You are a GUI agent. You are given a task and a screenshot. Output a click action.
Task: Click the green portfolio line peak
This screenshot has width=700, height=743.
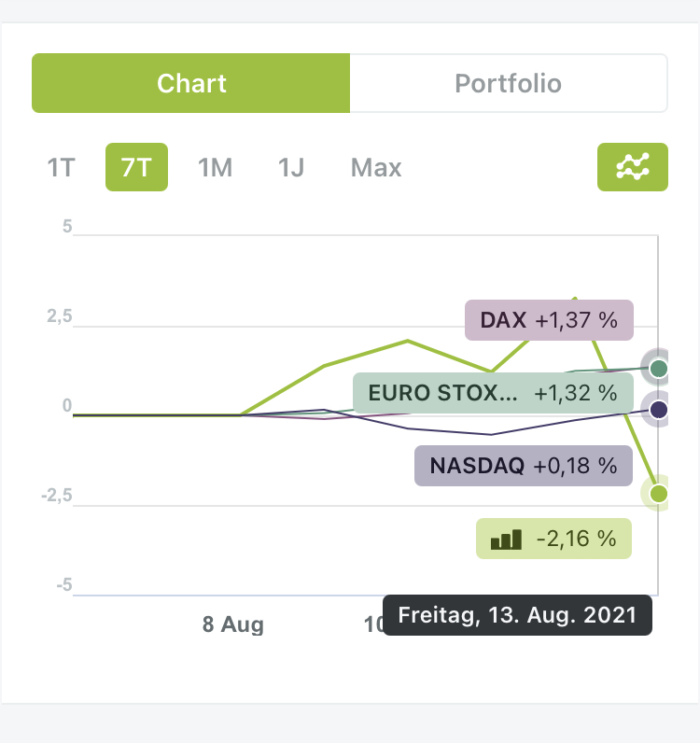575,299
